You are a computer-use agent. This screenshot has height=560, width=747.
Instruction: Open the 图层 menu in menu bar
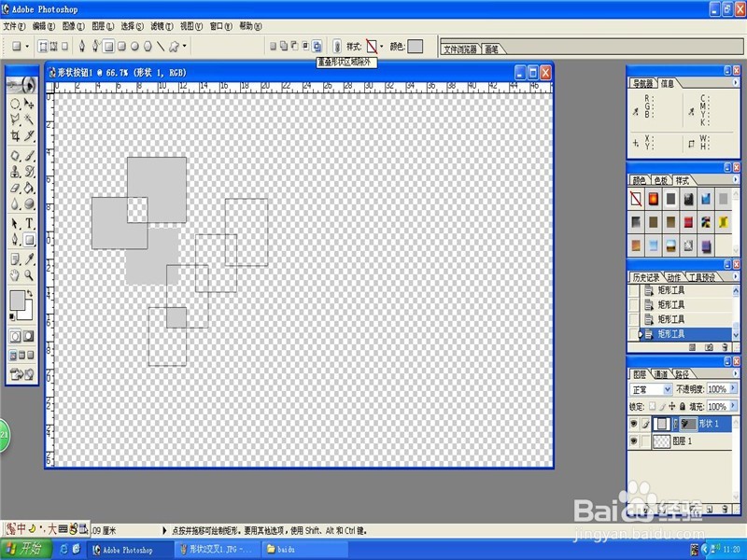[x=103, y=26]
